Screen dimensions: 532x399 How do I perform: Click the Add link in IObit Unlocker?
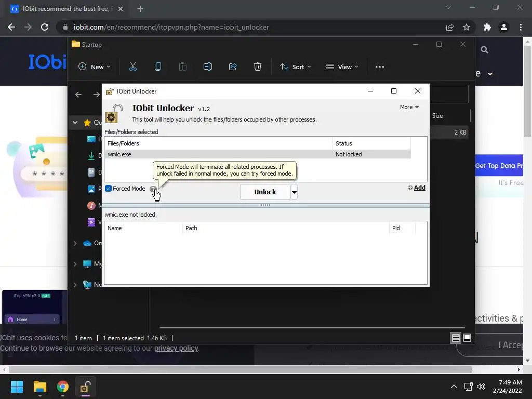pos(419,188)
